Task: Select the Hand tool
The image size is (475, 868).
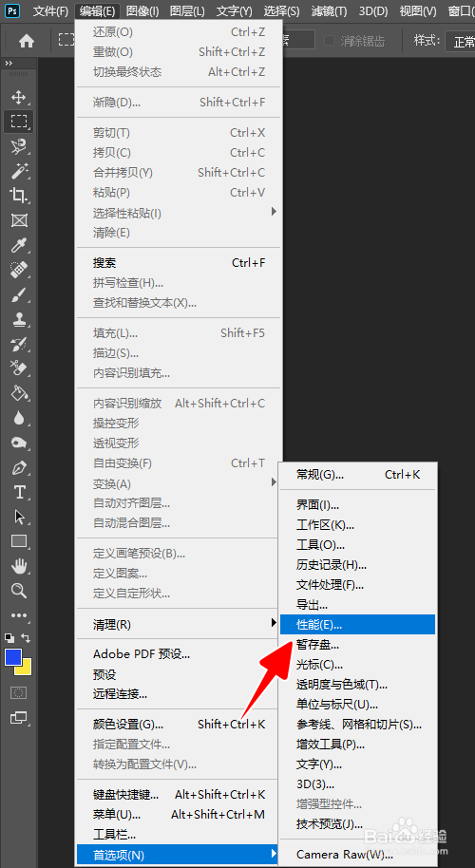Action: (19, 566)
